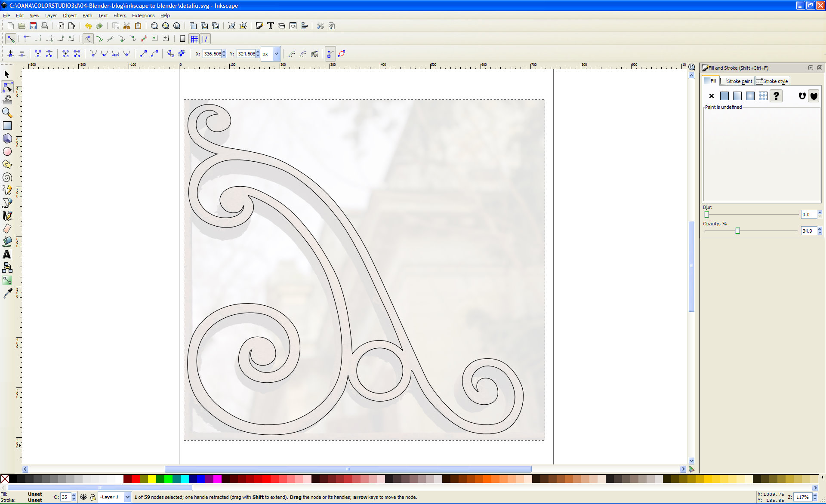This screenshot has height=504, width=826.
Task: Choose radial gradient fill button
Action: pyautogui.click(x=750, y=96)
